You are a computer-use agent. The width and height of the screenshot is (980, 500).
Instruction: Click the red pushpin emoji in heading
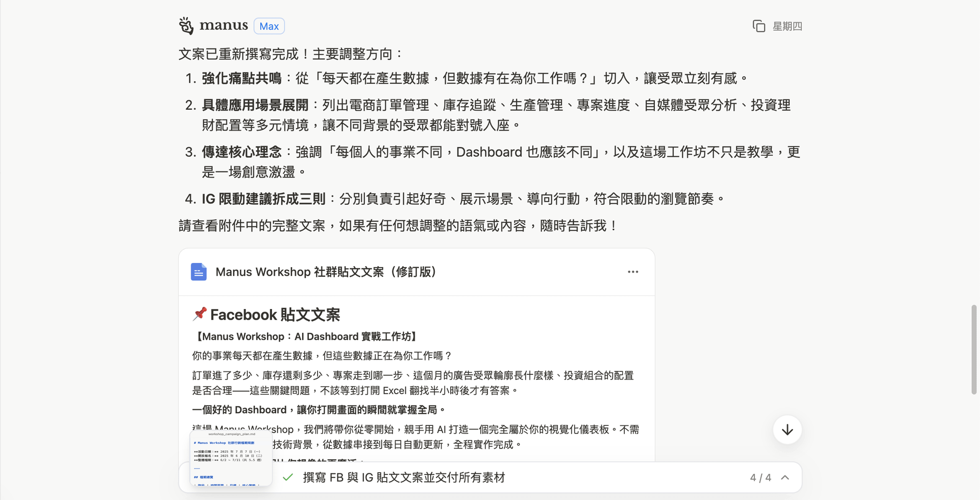(x=200, y=314)
